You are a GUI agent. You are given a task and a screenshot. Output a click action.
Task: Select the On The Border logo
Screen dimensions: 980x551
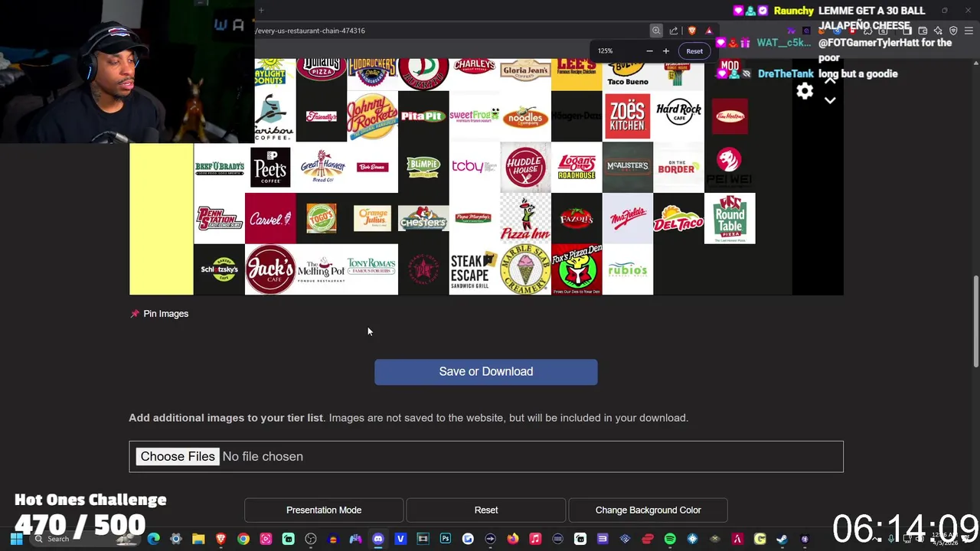[x=678, y=168]
